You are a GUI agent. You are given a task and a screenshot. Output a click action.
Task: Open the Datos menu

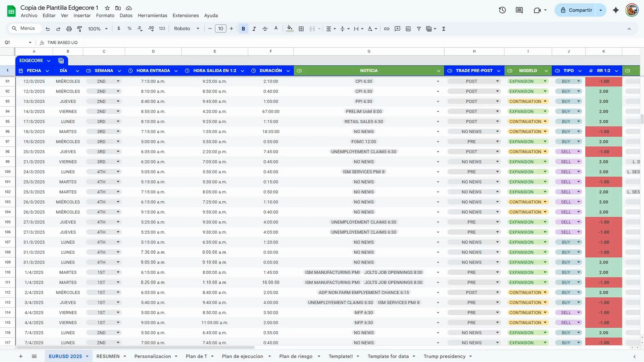[x=126, y=16]
